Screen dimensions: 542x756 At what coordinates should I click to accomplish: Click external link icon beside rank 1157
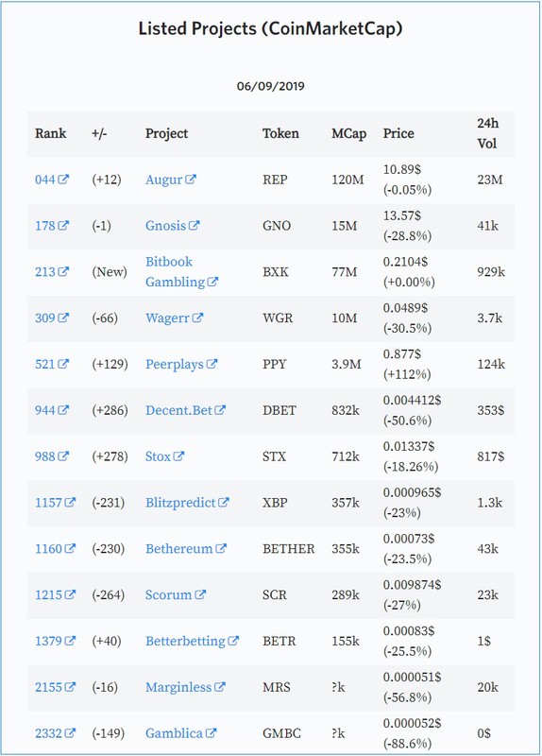pyautogui.click(x=70, y=503)
